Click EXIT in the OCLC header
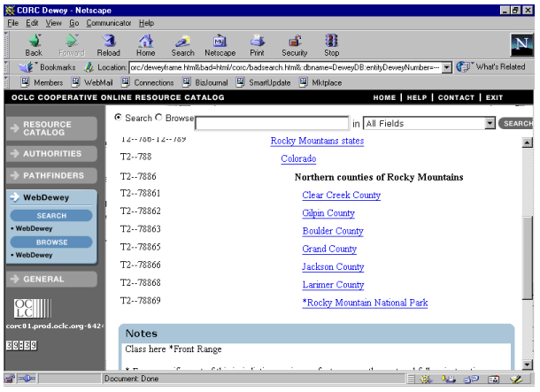540x392 pixels. pyautogui.click(x=494, y=97)
